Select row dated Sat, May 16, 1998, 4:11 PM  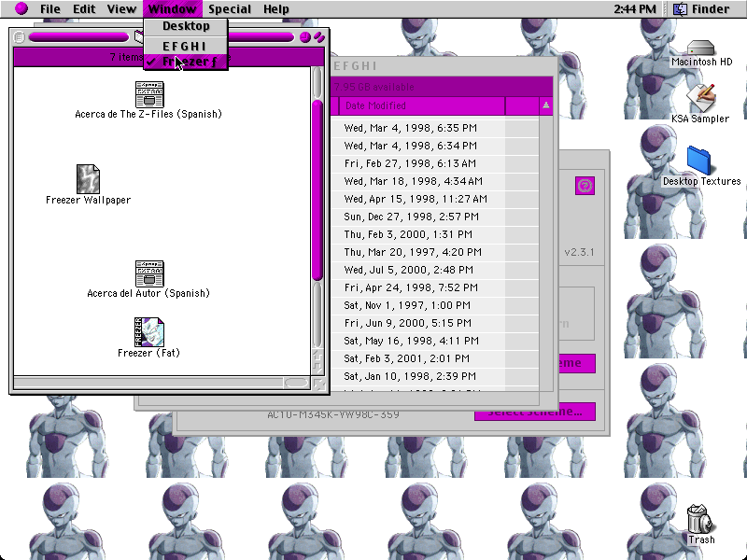(434, 341)
